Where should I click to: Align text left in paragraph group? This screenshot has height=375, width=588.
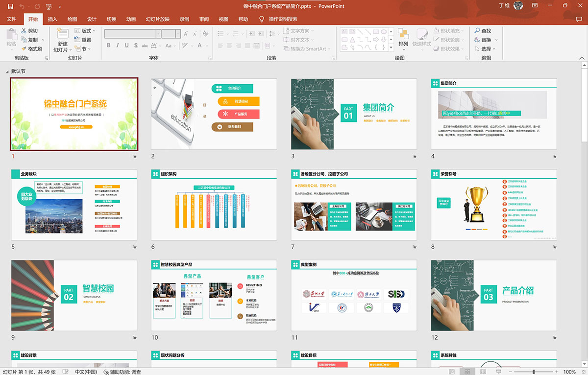tap(221, 46)
